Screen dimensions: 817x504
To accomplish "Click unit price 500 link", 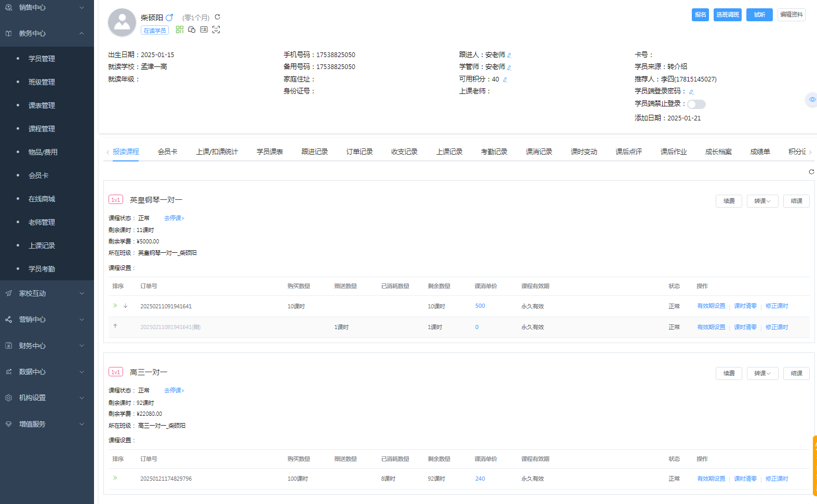I will 480,306.
